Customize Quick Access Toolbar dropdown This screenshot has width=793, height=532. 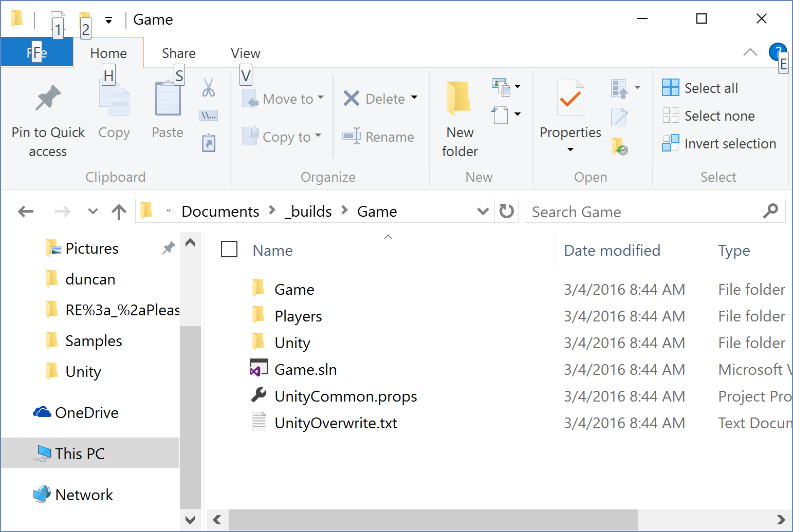(x=109, y=21)
